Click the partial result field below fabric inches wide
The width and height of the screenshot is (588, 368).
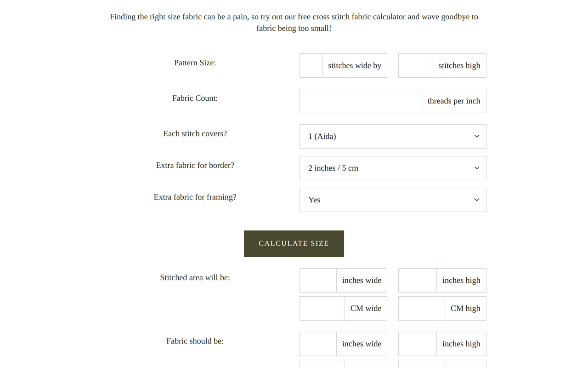tap(322, 365)
